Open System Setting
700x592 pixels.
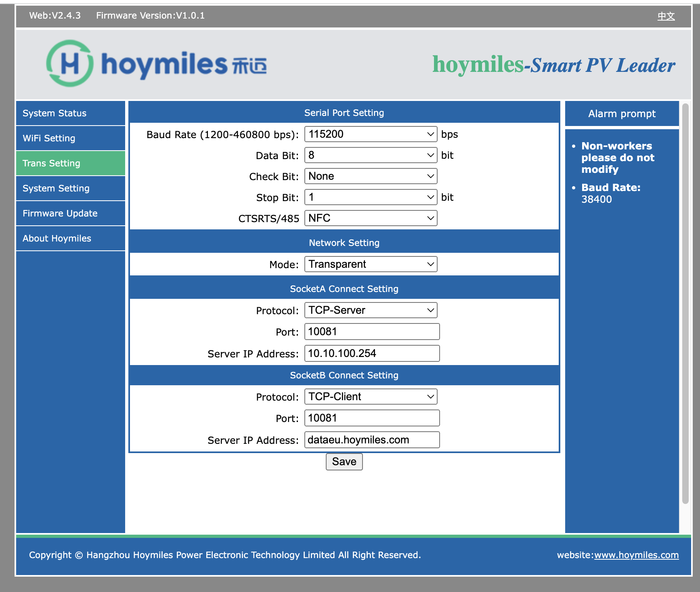point(56,188)
